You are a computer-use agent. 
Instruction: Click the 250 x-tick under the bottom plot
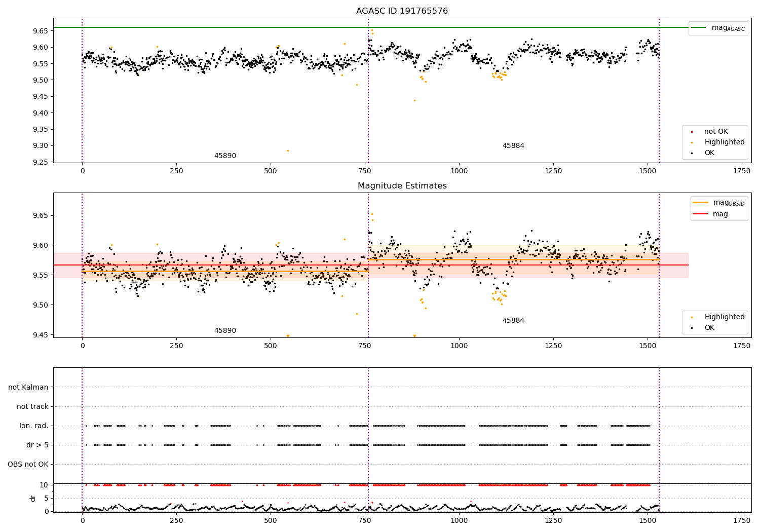[176, 520]
